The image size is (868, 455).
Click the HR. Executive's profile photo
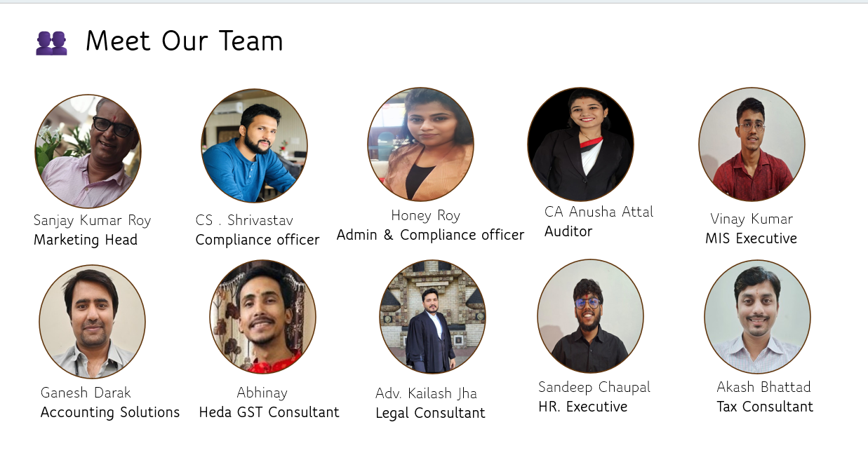click(x=590, y=316)
